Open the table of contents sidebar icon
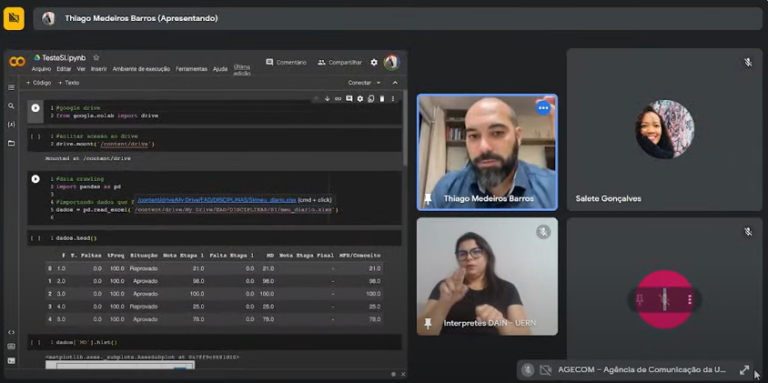This screenshot has height=383, width=768. [x=11, y=87]
